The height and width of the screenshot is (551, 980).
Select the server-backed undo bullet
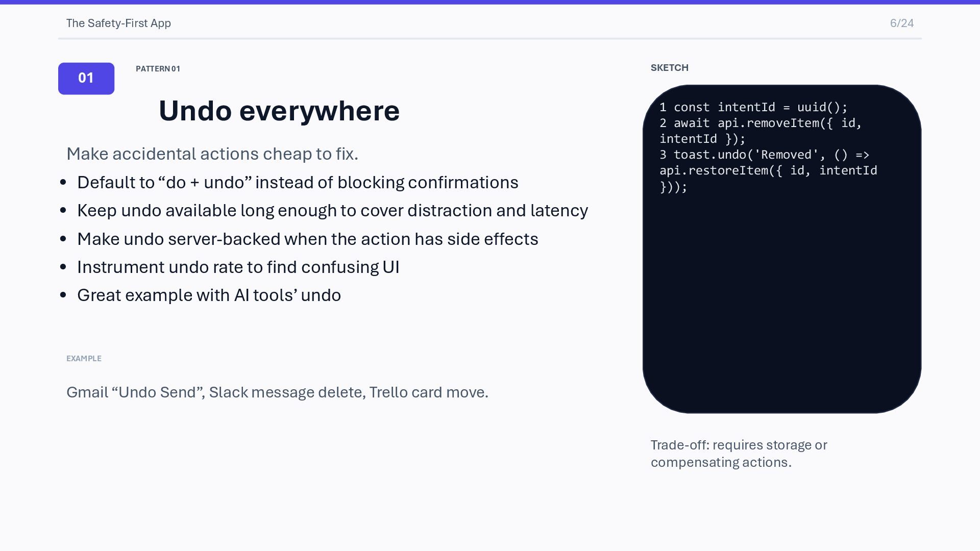tap(307, 239)
